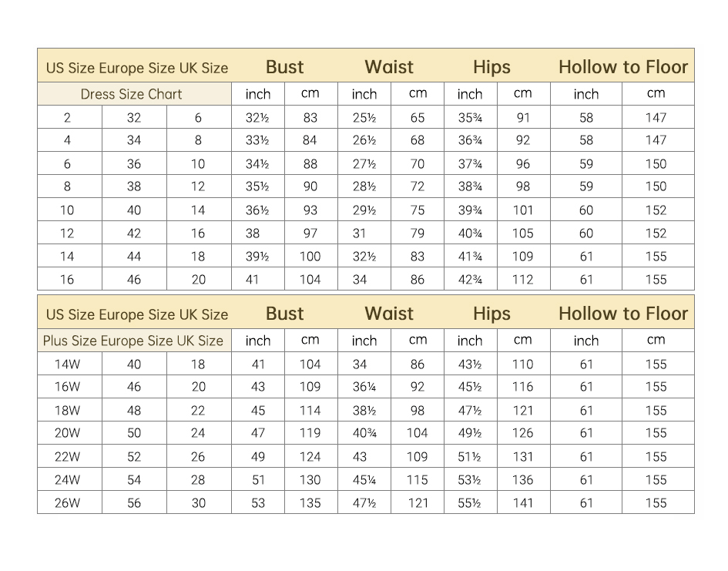
Task: Click the 35¾ inch hips cell
Action: click(470, 118)
